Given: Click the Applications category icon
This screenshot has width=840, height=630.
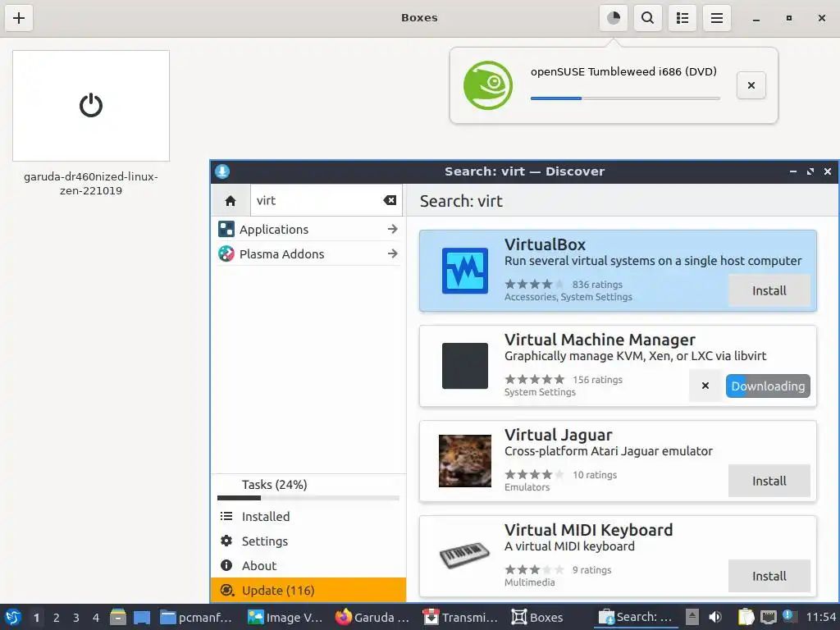Looking at the screenshot, I should click(x=226, y=230).
